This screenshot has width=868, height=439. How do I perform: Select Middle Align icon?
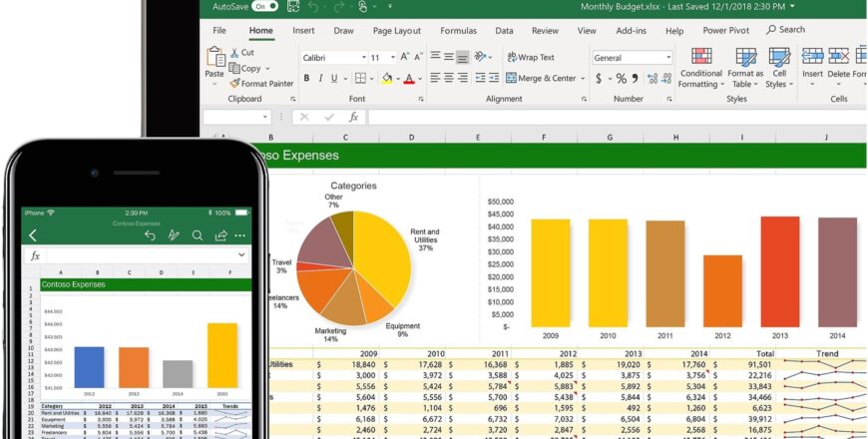(449, 57)
